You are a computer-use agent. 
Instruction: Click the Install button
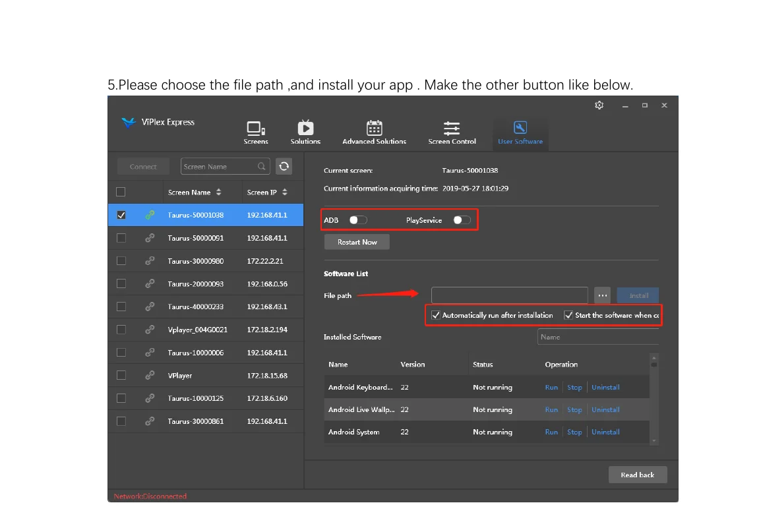(638, 295)
